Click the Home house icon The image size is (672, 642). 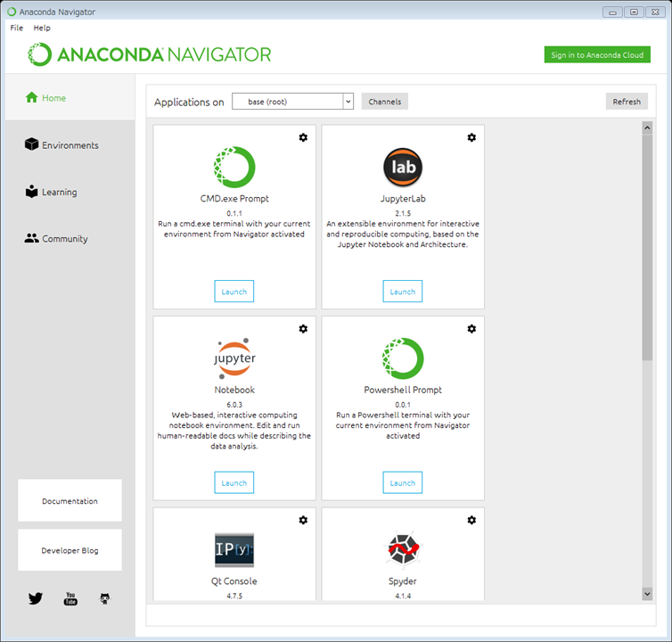(32, 97)
